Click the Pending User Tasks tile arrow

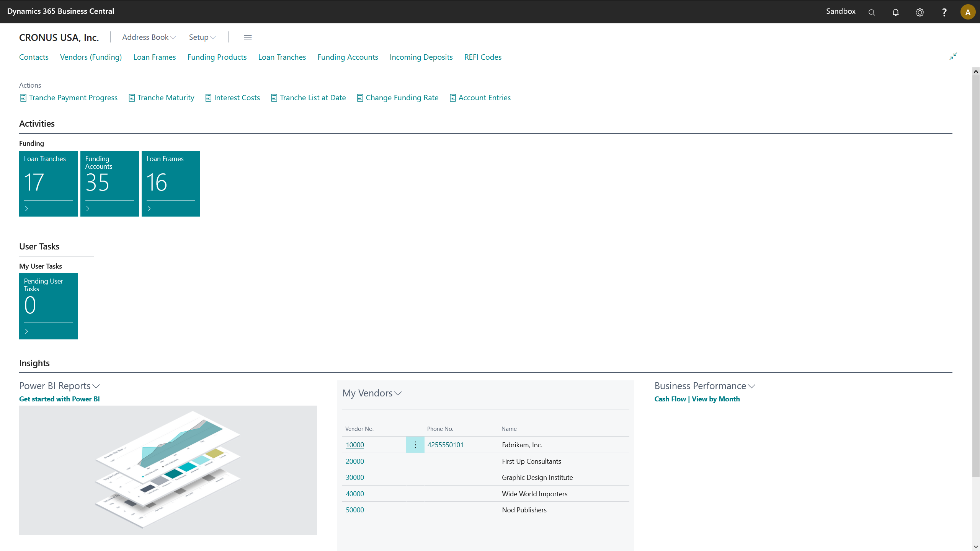[26, 331]
